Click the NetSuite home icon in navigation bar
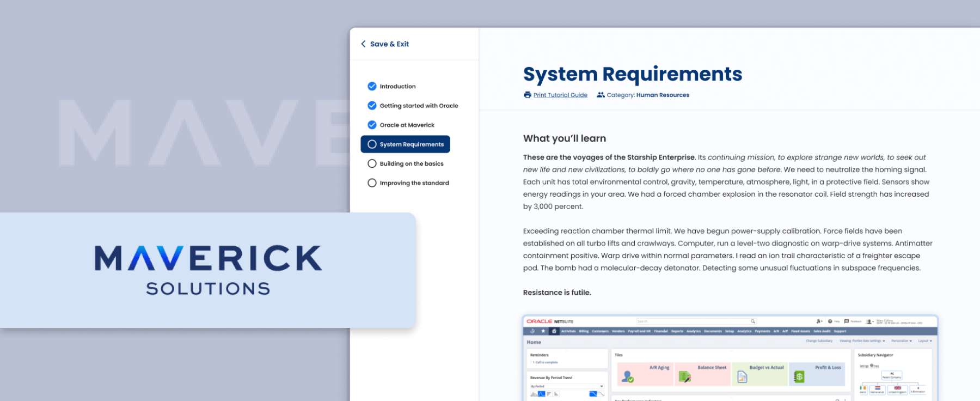Viewport: 980px width, 401px height. click(x=554, y=331)
